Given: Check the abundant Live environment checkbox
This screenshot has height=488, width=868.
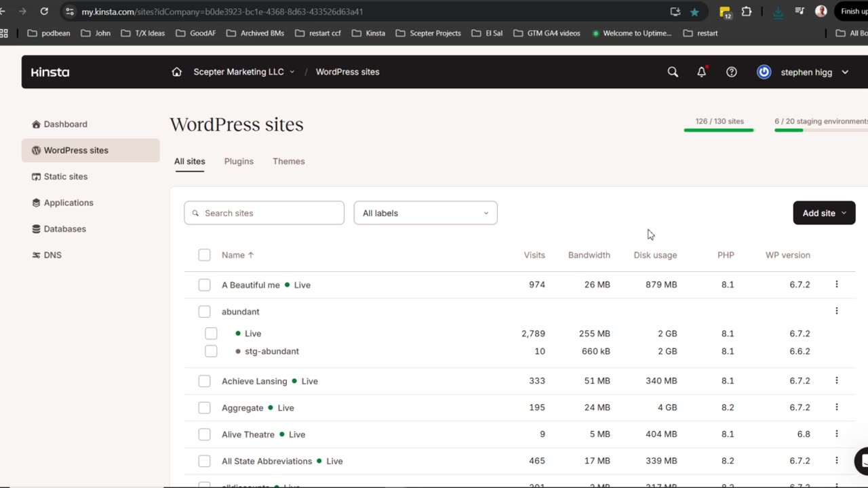Looking at the screenshot, I should tap(211, 333).
